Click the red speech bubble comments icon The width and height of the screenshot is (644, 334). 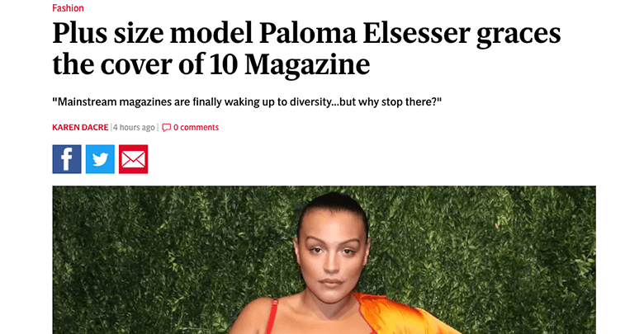(x=166, y=128)
